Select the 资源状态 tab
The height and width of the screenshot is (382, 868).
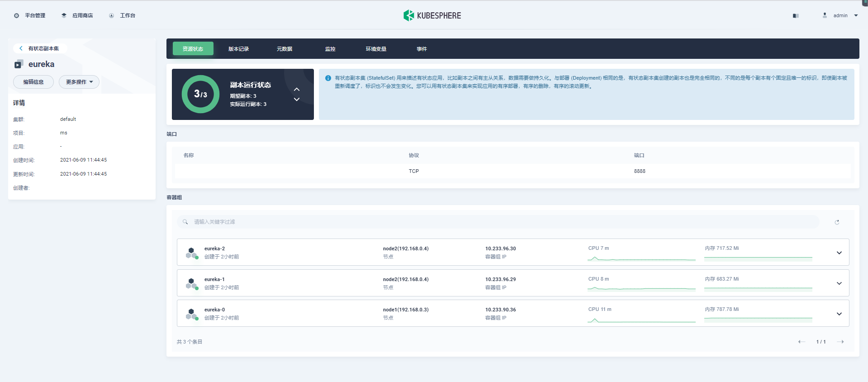point(193,48)
